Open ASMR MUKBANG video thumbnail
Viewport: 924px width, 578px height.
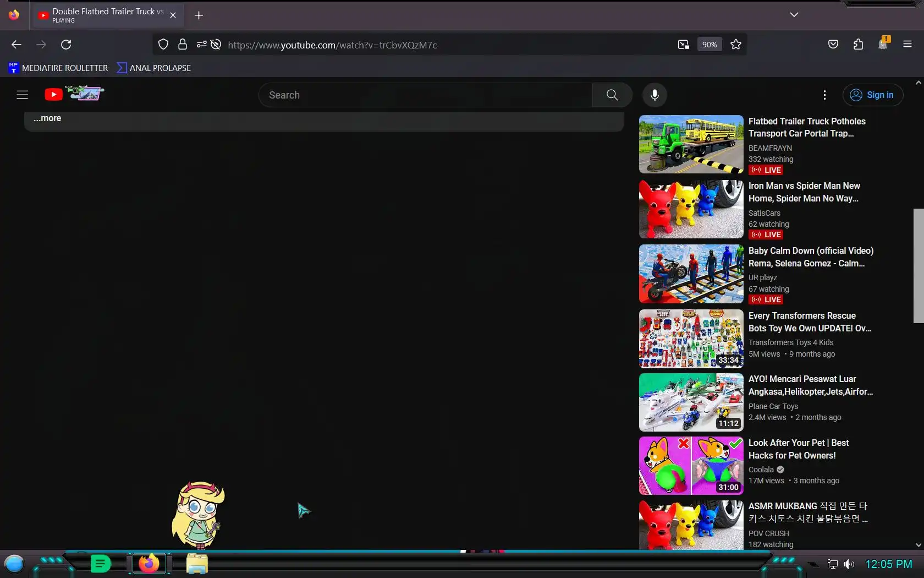pyautogui.click(x=691, y=525)
